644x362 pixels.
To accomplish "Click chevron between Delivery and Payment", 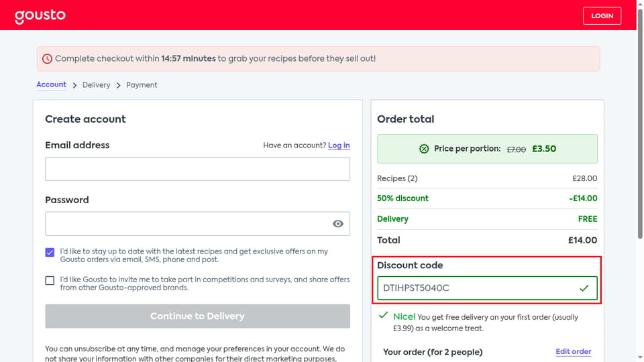I will (x=118, y=85).
